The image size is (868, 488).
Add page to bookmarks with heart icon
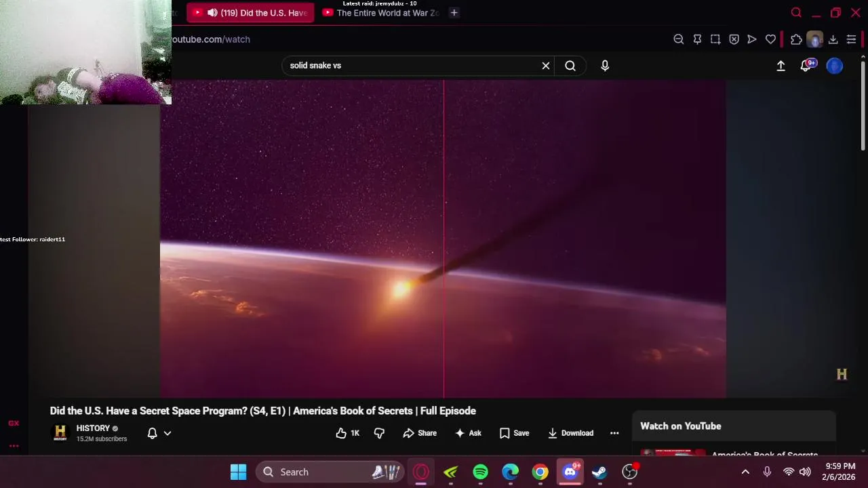pyautogui.click(x=770, y=39)
